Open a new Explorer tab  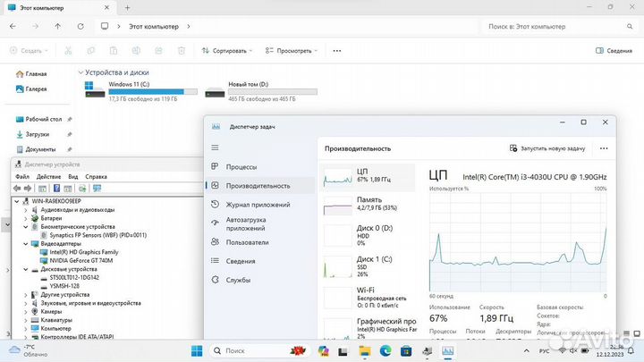[127, 7]
